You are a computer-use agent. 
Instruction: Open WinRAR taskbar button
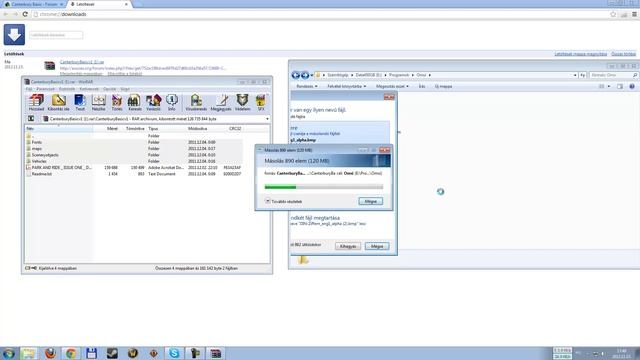tap(216, 353)
